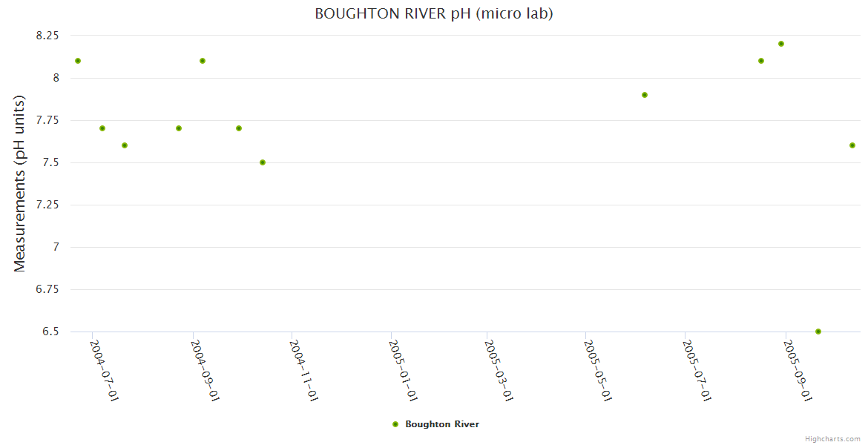Click the earliest 8.1 pH data point
The height and width of the screenshot is (445, 868).
point(78,61)
